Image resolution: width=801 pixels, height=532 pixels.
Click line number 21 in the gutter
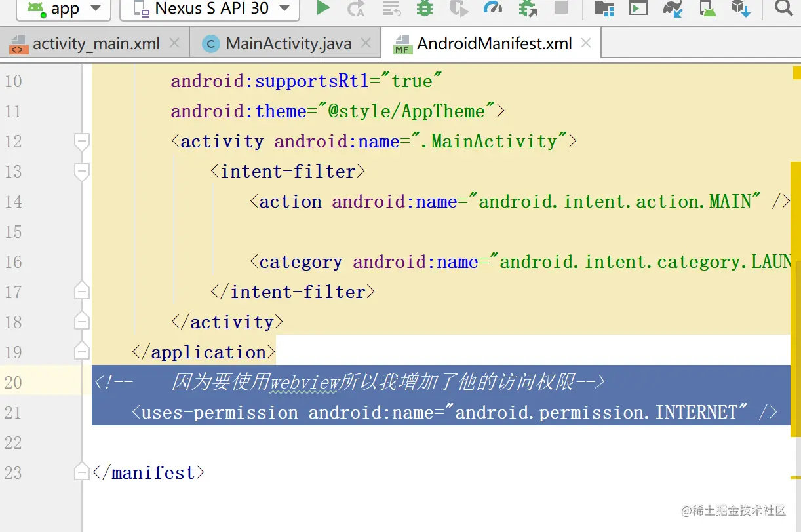coord(13,412)
